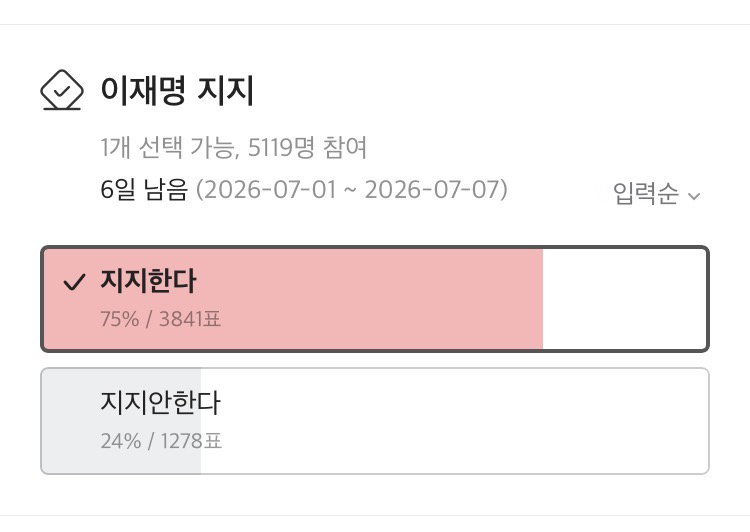Screen dimensions: 750x532
Task: Click the end date 2026-07-07
Action: [432, 189]
